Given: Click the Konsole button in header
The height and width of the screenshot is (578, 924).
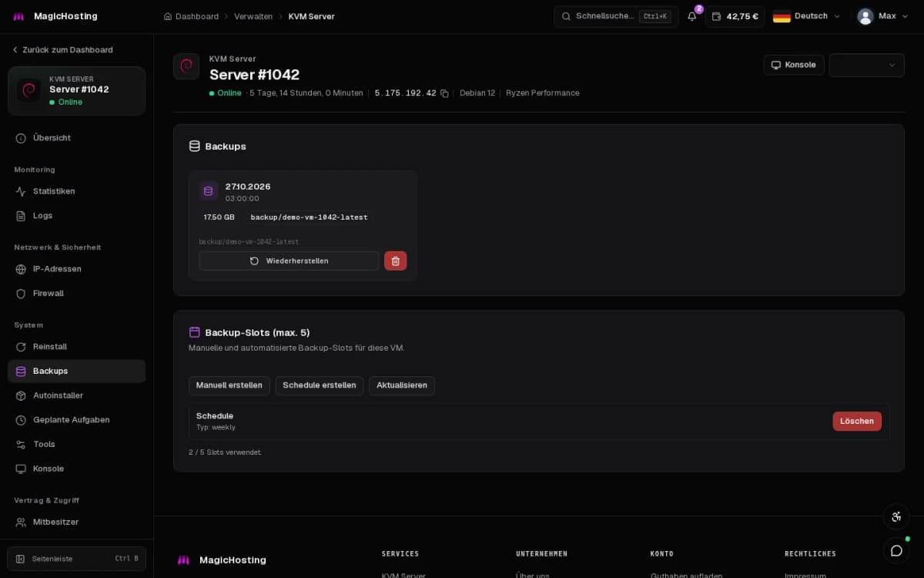Looking at the screenshot, I should [x=794, y=65].
